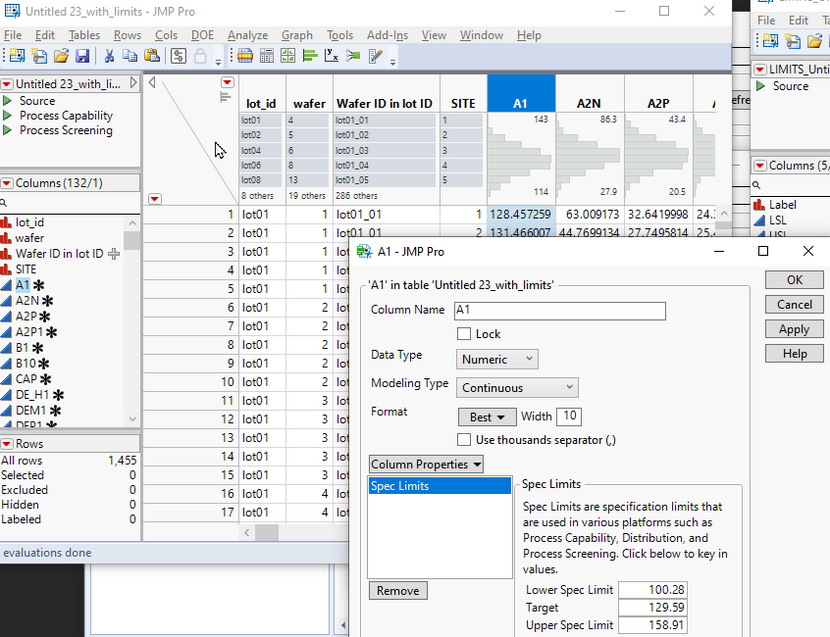Click the Save disk icon
The image size is (830, 637).
coord(82,57)
